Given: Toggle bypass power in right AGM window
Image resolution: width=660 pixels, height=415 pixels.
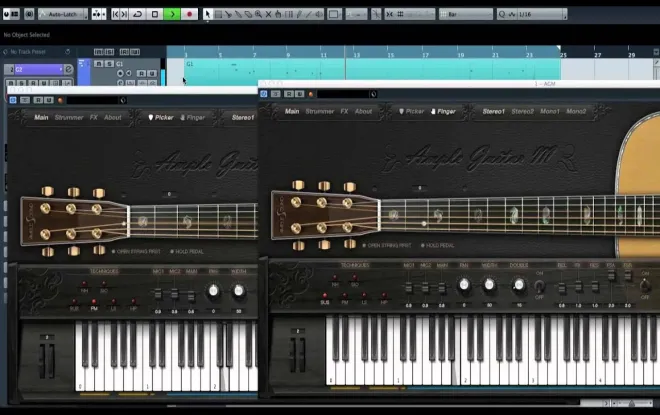Looking at the screenshot, I should 263,94.
